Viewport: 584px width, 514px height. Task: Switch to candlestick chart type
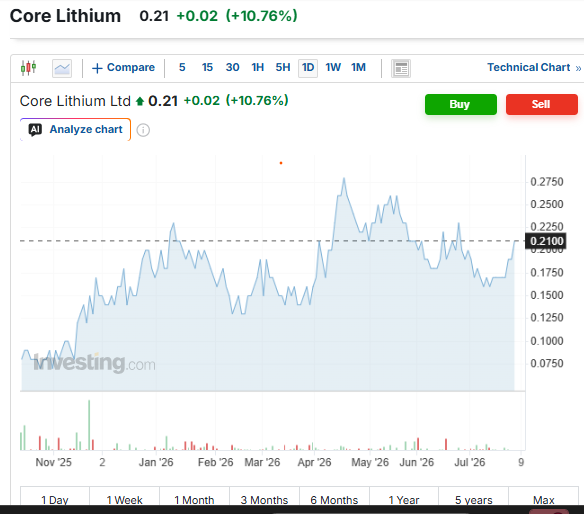point(28,68)
